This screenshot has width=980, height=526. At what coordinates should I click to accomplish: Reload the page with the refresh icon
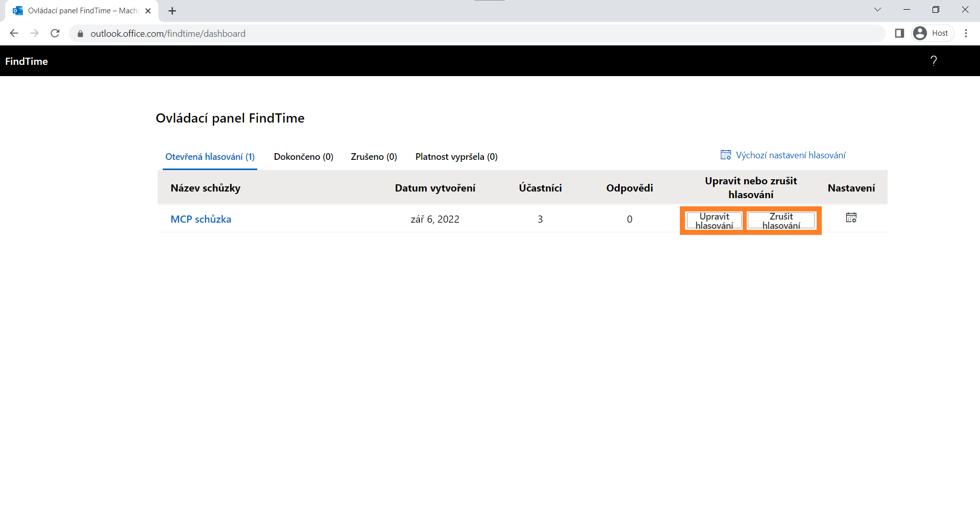pyautogui.click(x=55, y=33)
